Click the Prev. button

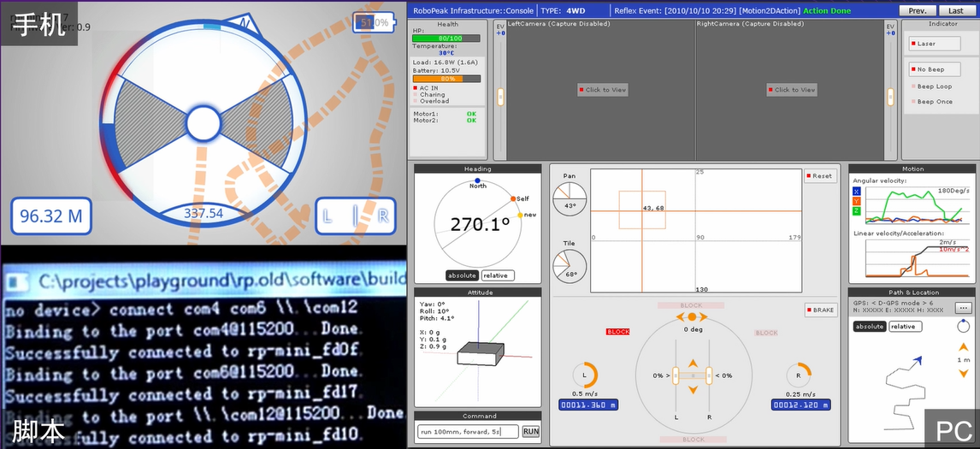pos(918,10)
